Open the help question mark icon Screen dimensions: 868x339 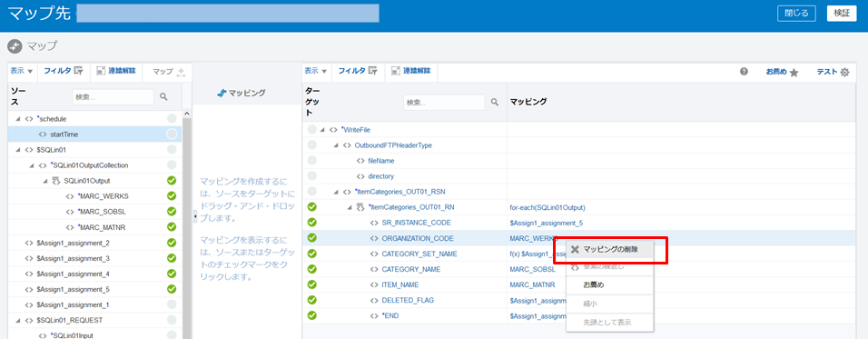pyautogui.click(x=745, y=72)
